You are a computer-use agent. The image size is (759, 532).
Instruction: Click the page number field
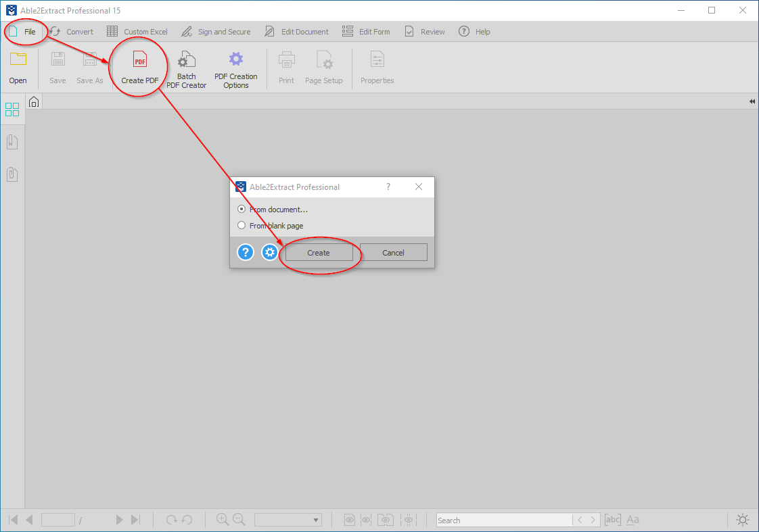(58, 520)
